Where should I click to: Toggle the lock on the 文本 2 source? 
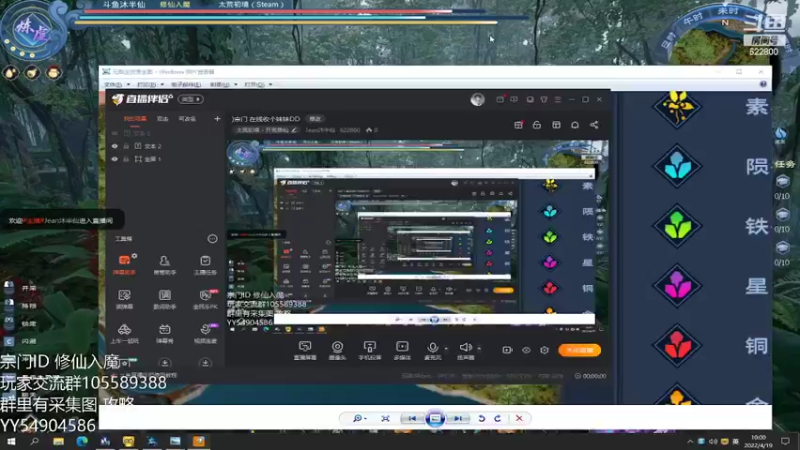(126, 146)
